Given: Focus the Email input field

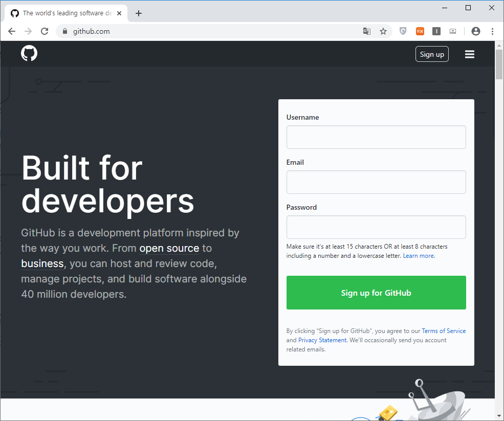Looking at the screenshot, I should pos(376,182).
